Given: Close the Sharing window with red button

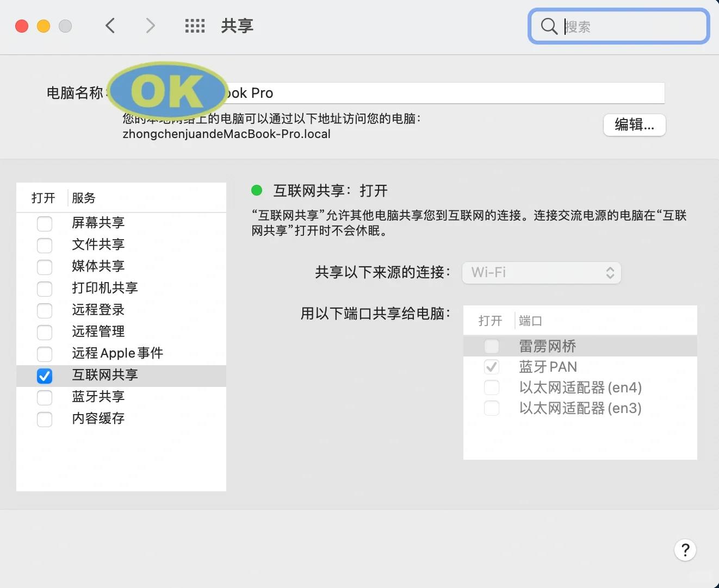Looking at the screenshot, I should (22, 26).
